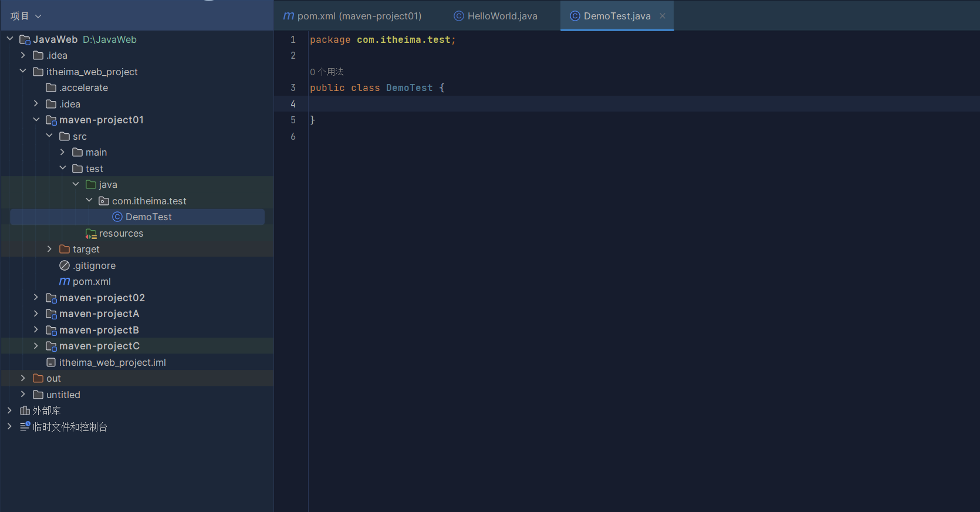980x512 pixels.
Task: Switch to the HelloWorld.java tab
Action: 496,16
